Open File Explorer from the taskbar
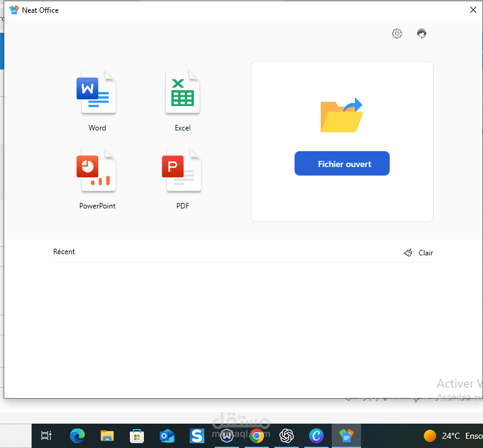The width and height of the screenshot is (483, 448). (107, 435)
